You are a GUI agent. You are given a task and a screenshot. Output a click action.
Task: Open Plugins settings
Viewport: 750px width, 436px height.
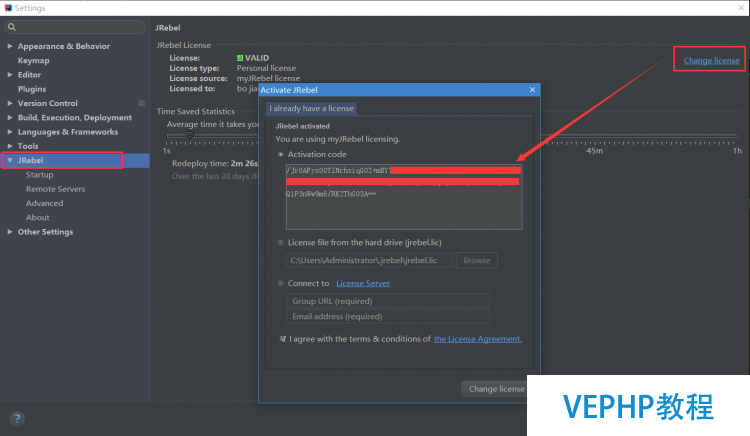click(32, 89)
